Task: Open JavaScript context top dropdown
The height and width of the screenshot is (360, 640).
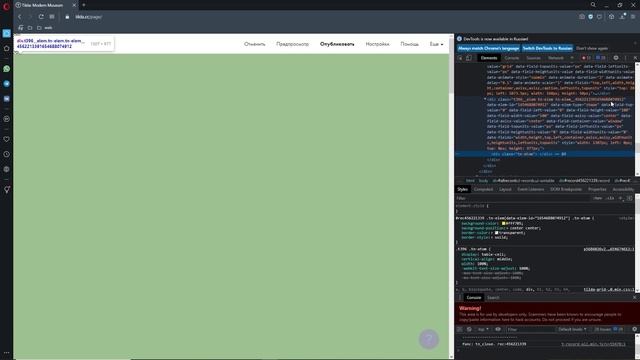Action: [482, 329]
